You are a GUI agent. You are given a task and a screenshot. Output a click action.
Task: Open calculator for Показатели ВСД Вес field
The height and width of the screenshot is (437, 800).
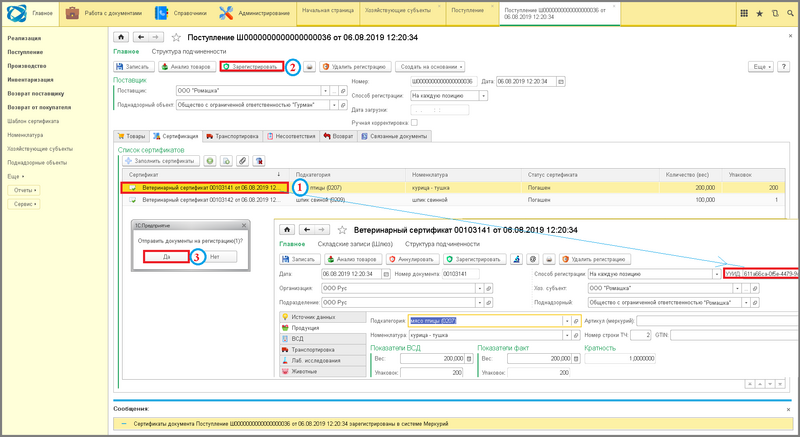[x=469, y=358]
